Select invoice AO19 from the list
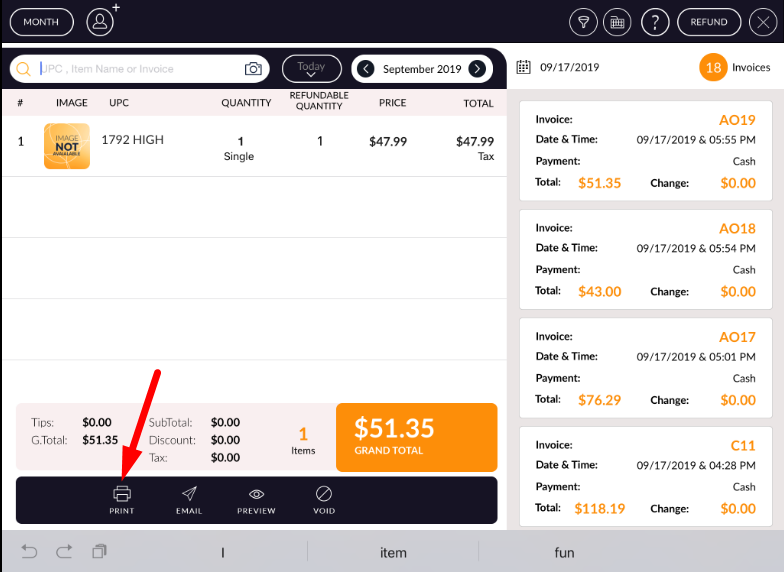784x572 pixels. coord(645,151)
